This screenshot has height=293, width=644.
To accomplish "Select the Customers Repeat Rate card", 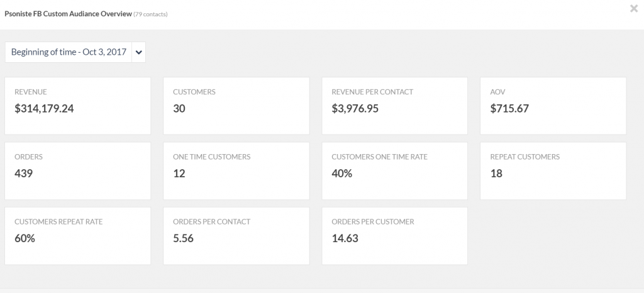I will coord(77,235).
